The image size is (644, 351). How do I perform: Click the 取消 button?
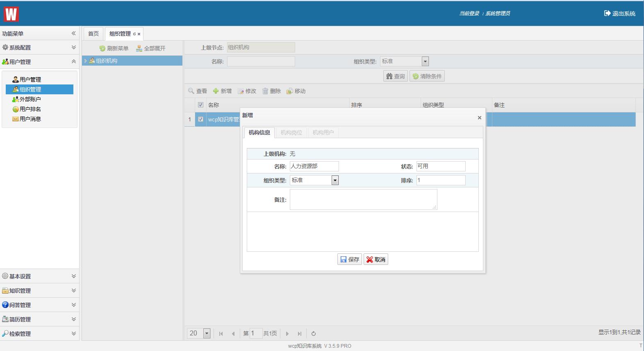376,260
